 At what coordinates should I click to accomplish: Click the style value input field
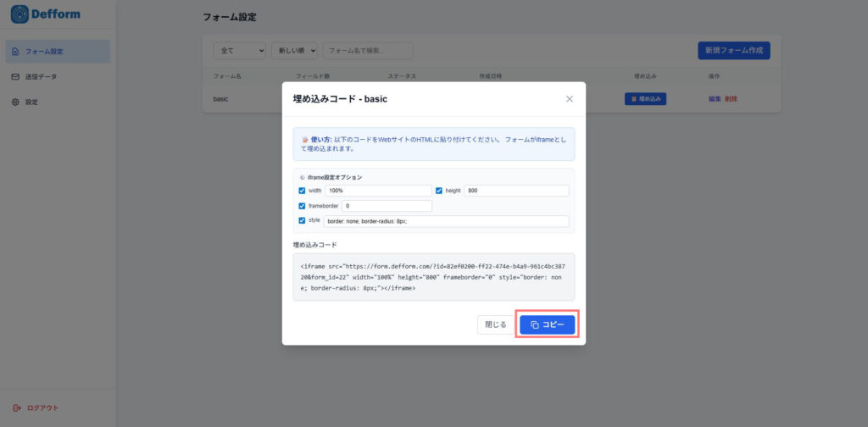(446, 221)
